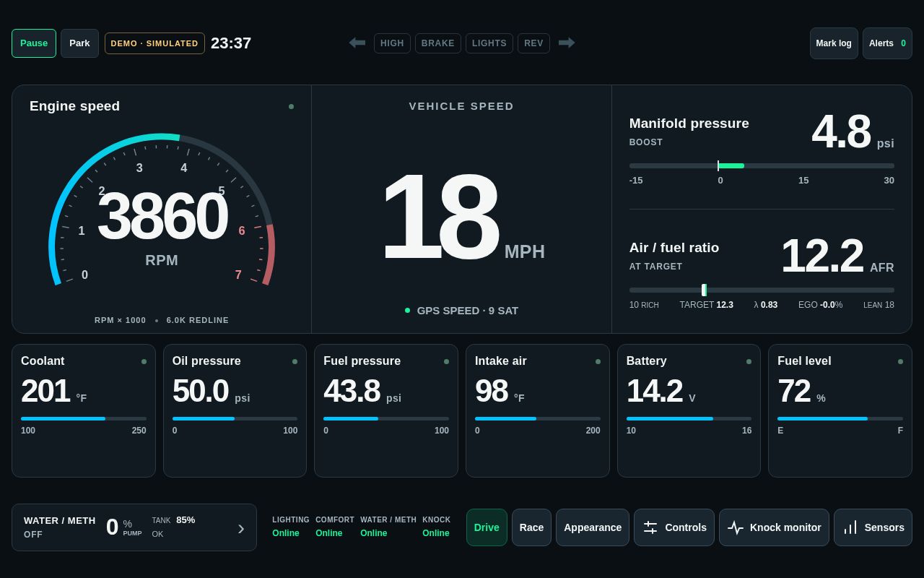Image resolution: width=924 pixels, height=578 pixels.
Task: Click the Mark log button
Action: [x=834, y=43]
